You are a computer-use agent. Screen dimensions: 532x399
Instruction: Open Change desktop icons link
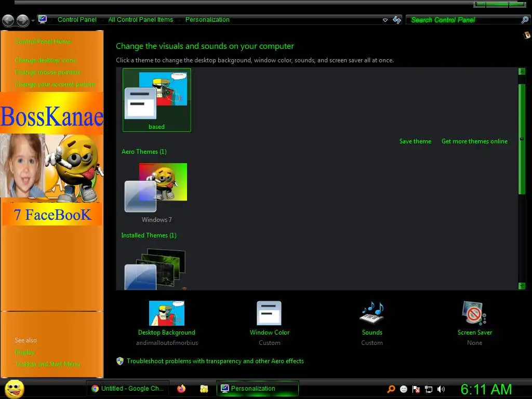pyautogui.click(x=46, y=60)
